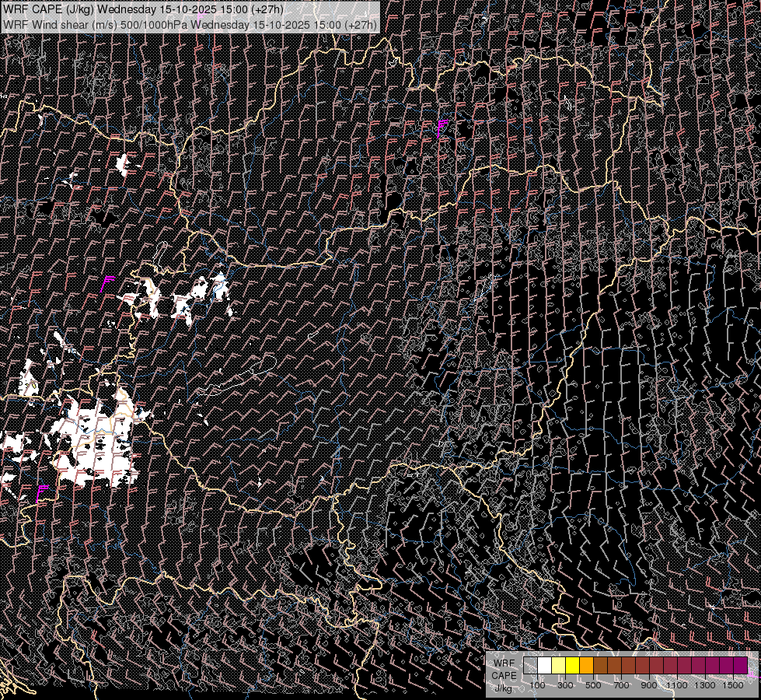Click the rightmost purple legend swatch
The image size is (761, 700).
(740, 665)
